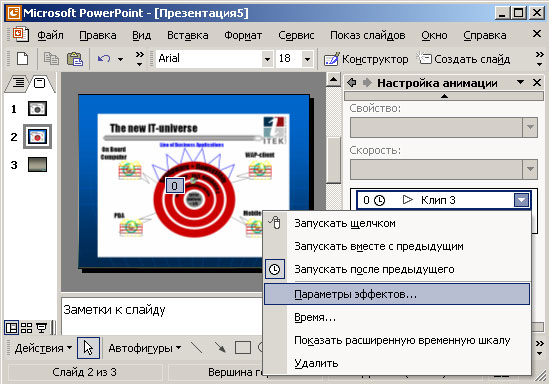The height and width of the screenshot is (384, 549).
Task: Open the font size 18 dropdown
Action: click(307, 59)
